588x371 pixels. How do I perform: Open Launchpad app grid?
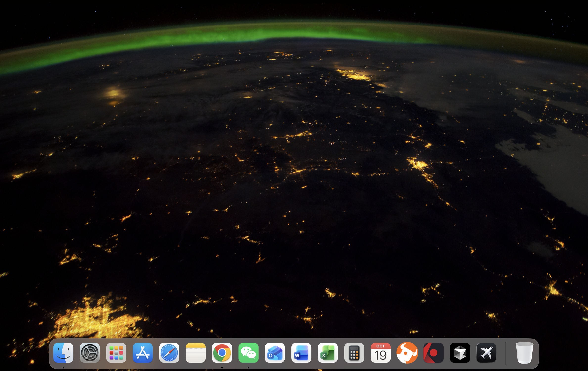(x=116, y=353)
